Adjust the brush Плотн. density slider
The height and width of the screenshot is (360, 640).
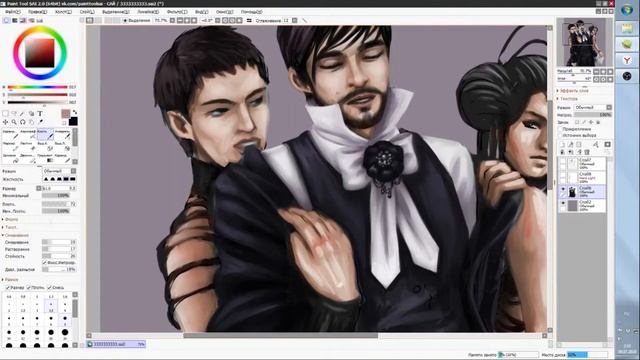point(59,204)
